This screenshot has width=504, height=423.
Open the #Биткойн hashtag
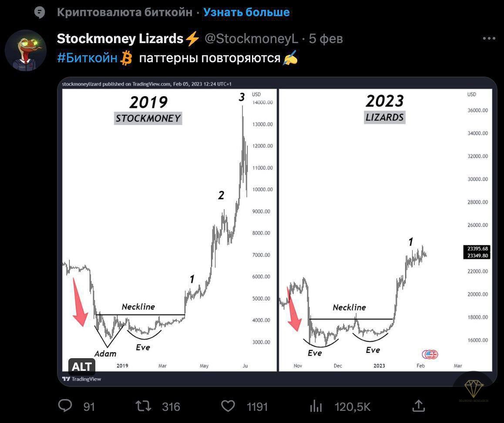87,58
